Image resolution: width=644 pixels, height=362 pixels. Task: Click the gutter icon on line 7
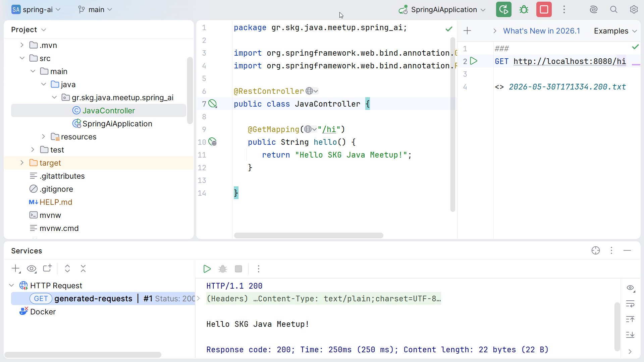[213, 104]
